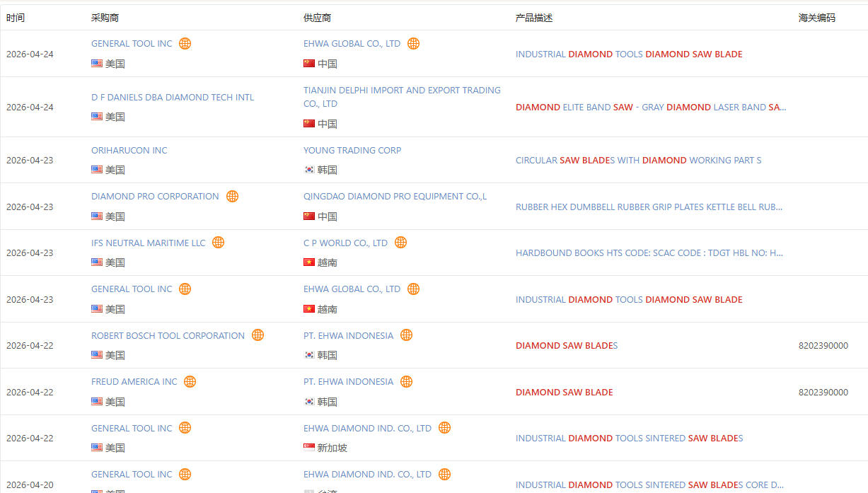Open supplier QINGDAO DIAMOND PRO EQUIPMENT CO.,L
This screenshot has width=868, height=493.
(x=395, y=197)
